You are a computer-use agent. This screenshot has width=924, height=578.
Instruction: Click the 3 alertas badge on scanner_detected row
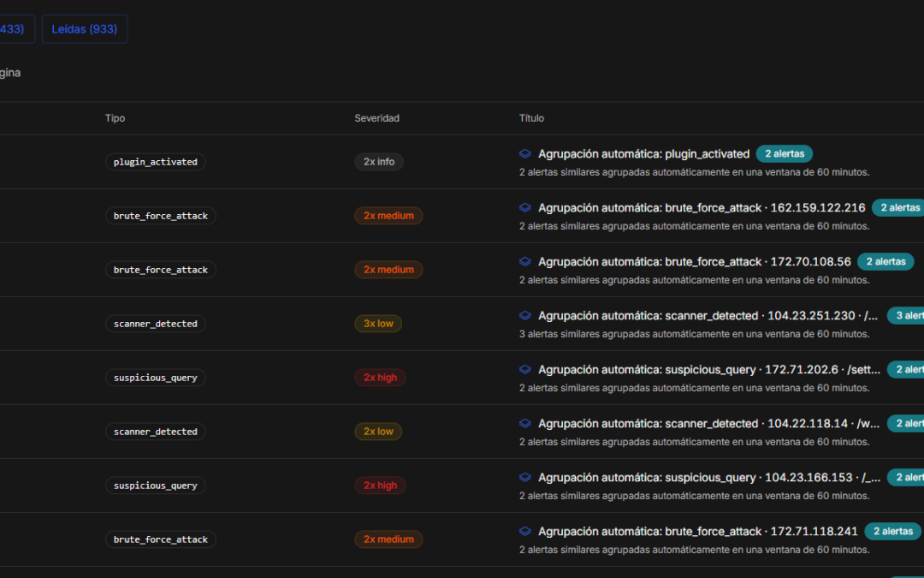[x=906, y=315]
